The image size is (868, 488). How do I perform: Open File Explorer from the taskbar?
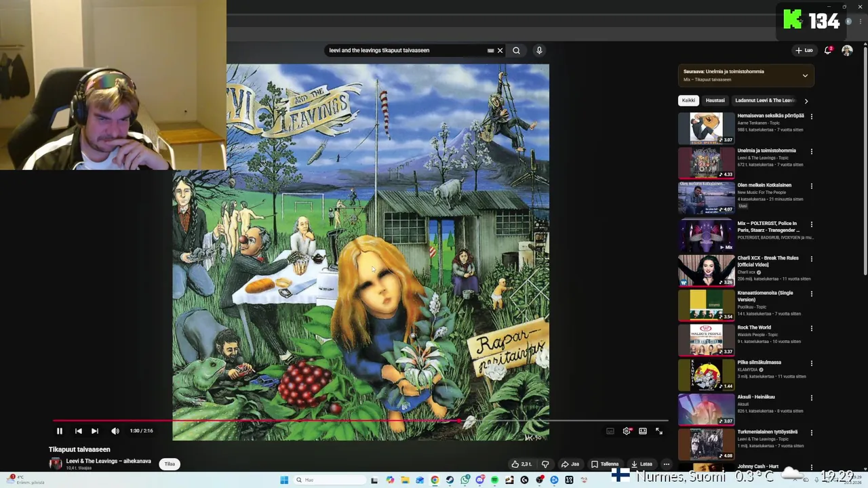[405, 480]
